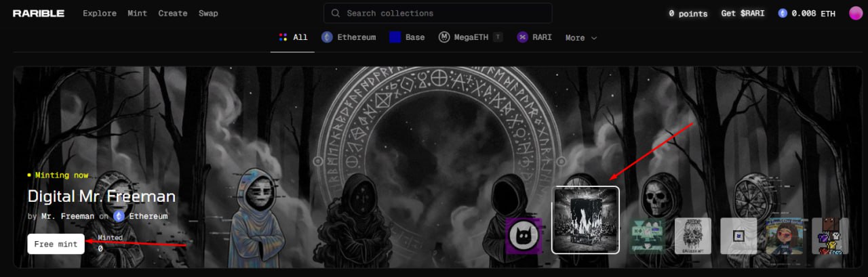Filter by RARI chain

point(534,38)
